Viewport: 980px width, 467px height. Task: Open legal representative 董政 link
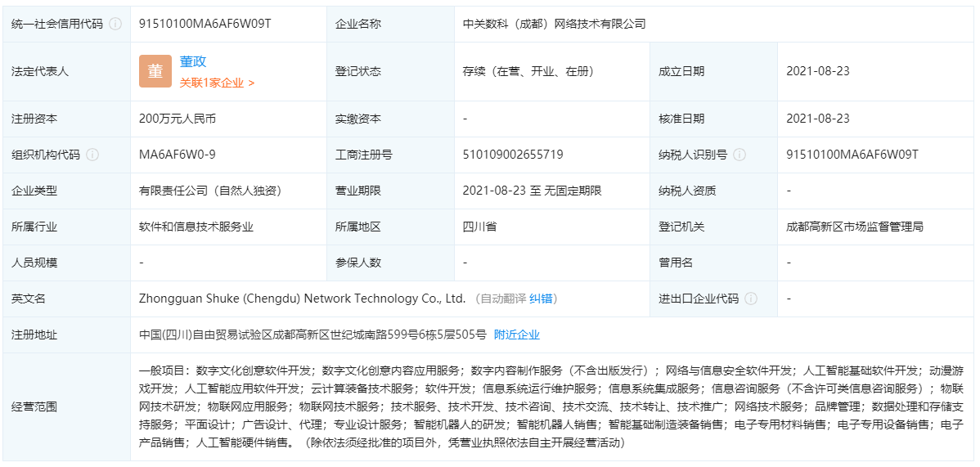193,61
